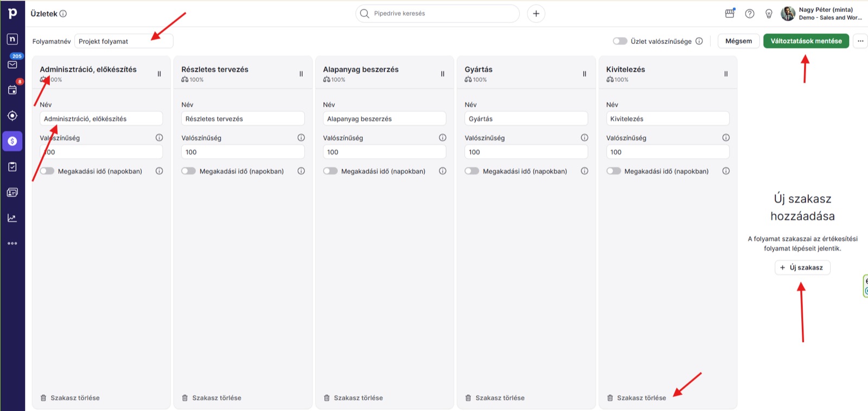
Task: Open the three-dot more options menu
Action: [x=860, y=41]
